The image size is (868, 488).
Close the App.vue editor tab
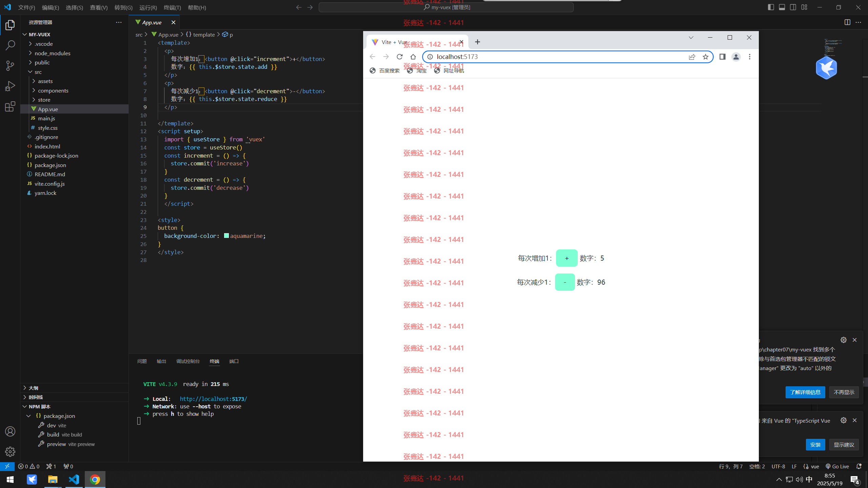coord(173,22)
